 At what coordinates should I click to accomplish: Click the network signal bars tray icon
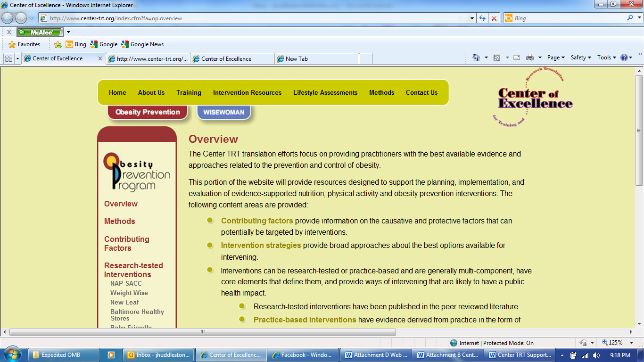(585, 355)
